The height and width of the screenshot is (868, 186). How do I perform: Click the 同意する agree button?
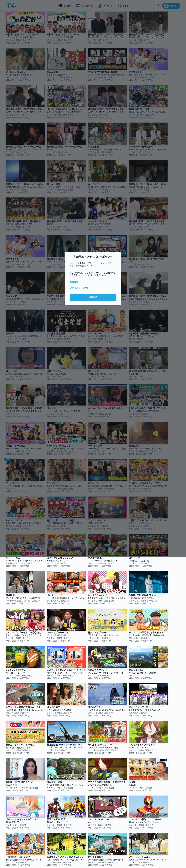[x=93, y=297]
